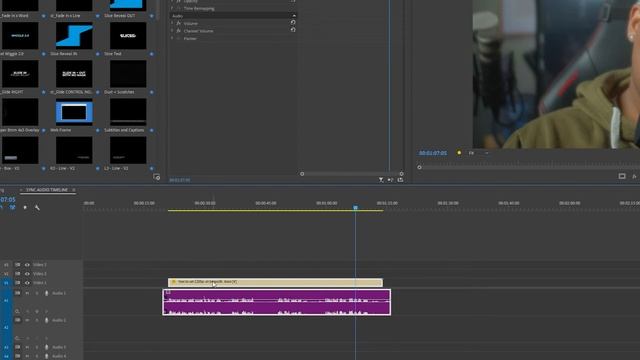This screenshot has width=640, height=360.
Task: Mute the Audio 1 track
Action: pos(27,293)
